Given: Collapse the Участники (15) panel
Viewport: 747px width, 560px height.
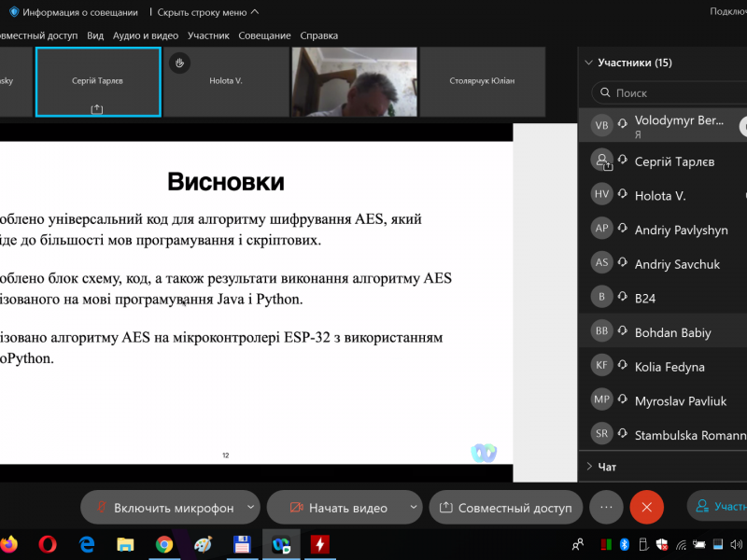Looking at the screenshot, I should click(x=588, y=63).
